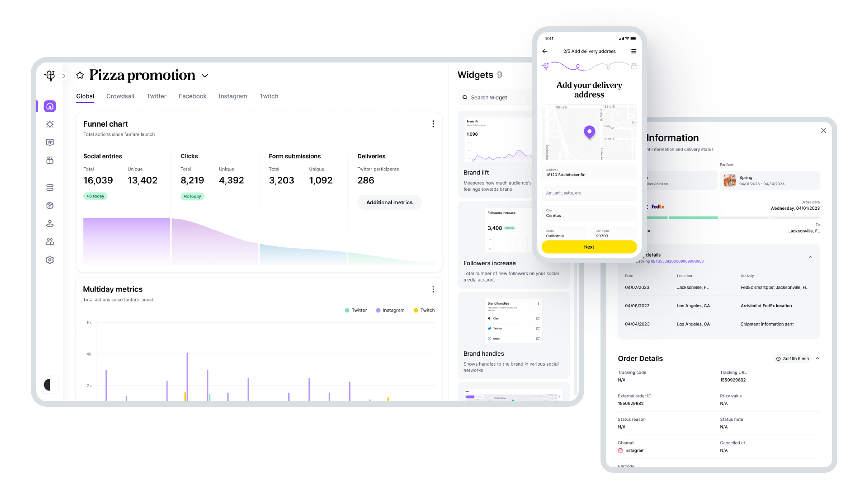This screenshot has width=868, height=488.
Task: Toggle Twitch series in chart legend
Action: click(x=424, y=310)
